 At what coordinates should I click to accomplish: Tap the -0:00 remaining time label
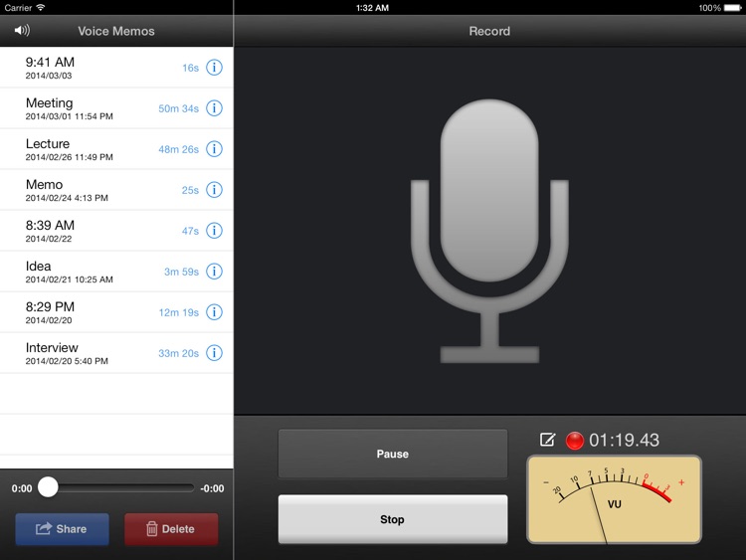[x=212, y=488]
